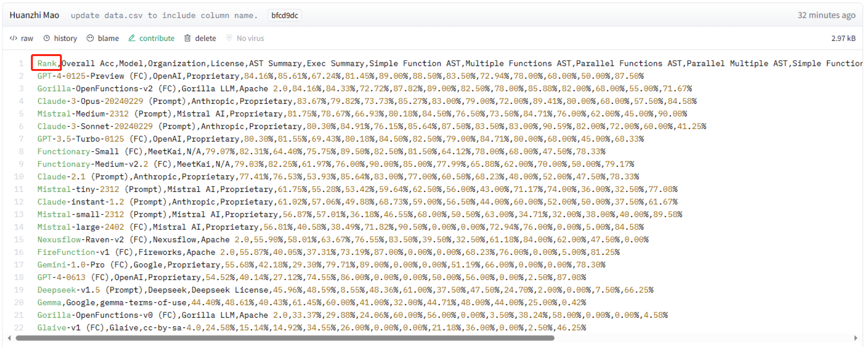Open the contribute option text
The image size is (868, 347).
click(156, 38)
